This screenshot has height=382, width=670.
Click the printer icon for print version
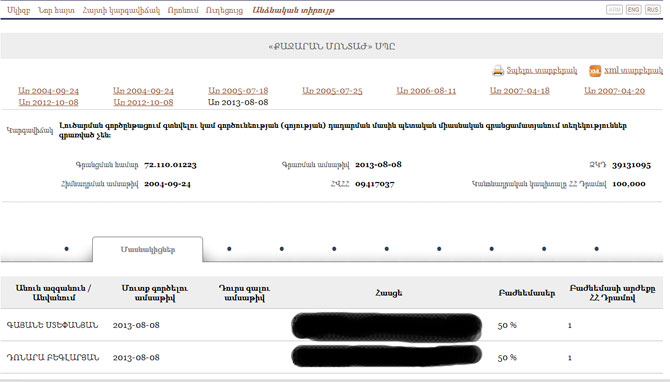[x=498, y=71]
